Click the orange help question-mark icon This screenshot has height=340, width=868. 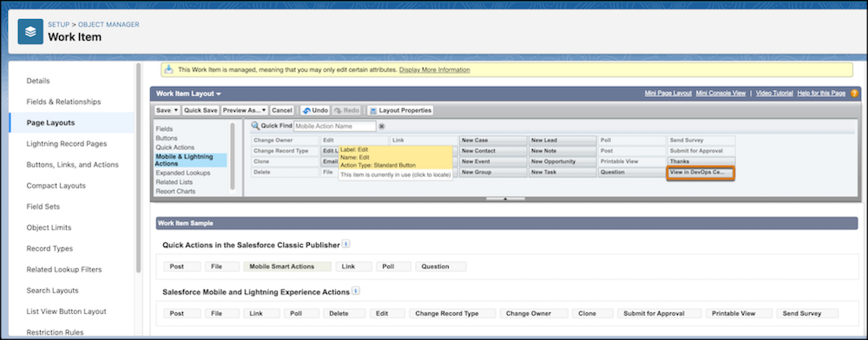[x=855, y=94]
